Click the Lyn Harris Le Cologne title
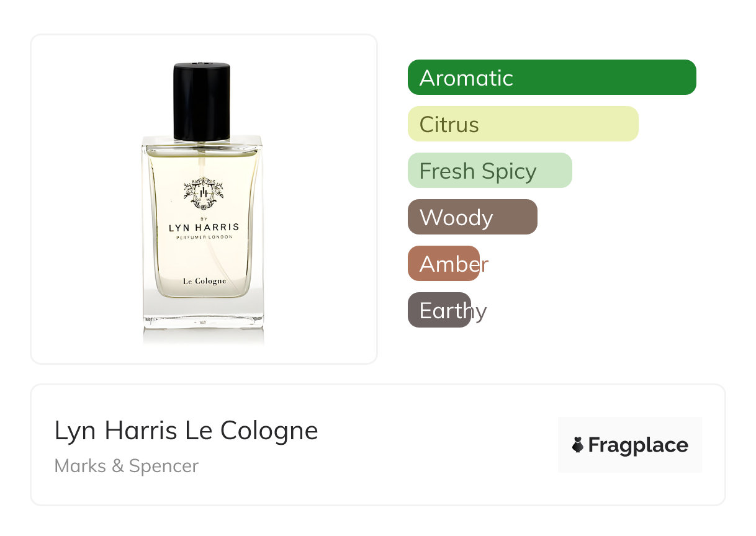 coord(186,431)
